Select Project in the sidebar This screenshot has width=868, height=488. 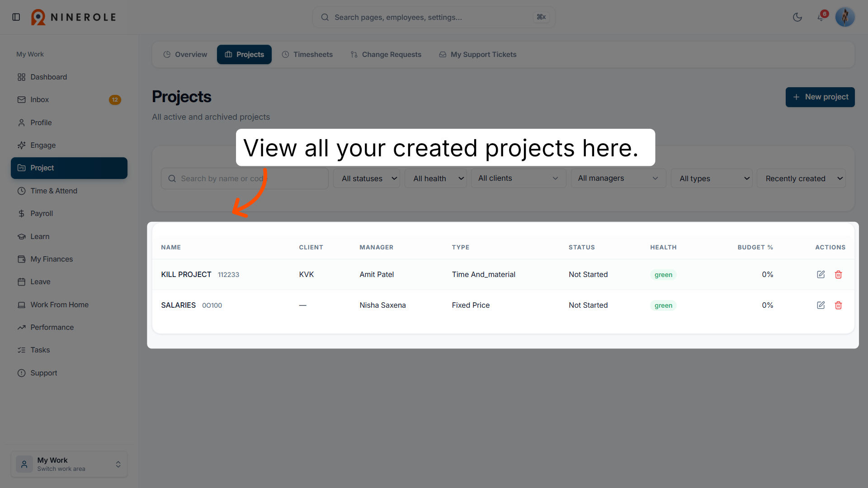click(x=69, y=168)
